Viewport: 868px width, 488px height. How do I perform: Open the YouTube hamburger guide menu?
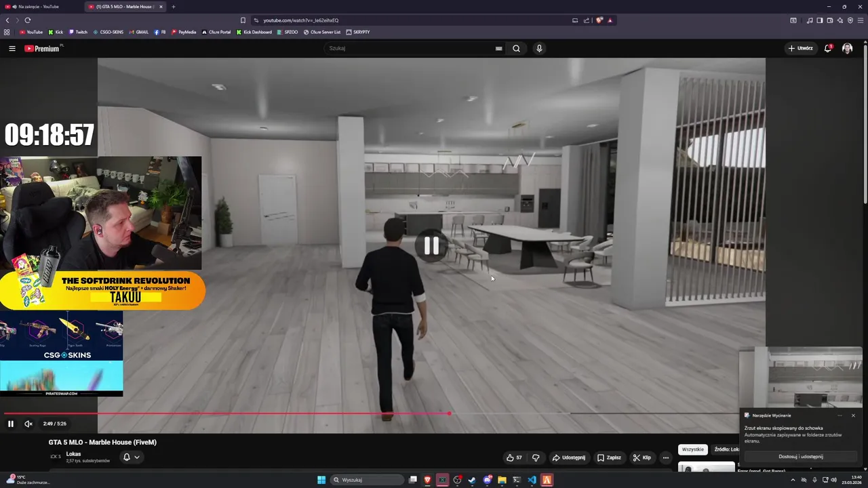pyautogui.click(x=12, y=48)
